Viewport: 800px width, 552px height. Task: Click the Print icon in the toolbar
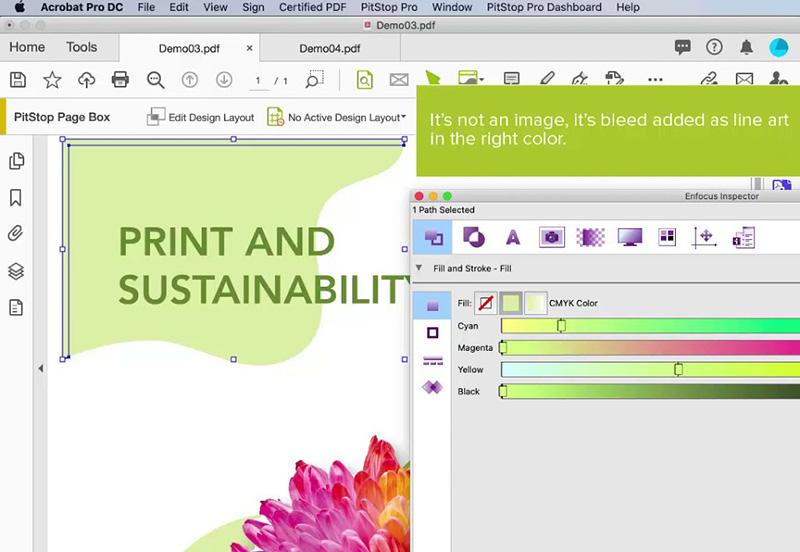pyautogui.click(x=120, y=80)
